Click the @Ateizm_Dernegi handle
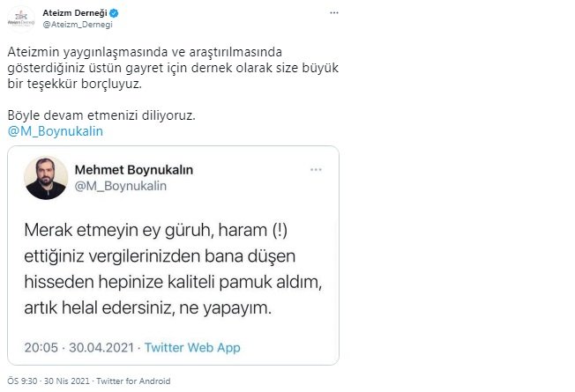The height and width of the screenshot is (392, 575). 78,25
